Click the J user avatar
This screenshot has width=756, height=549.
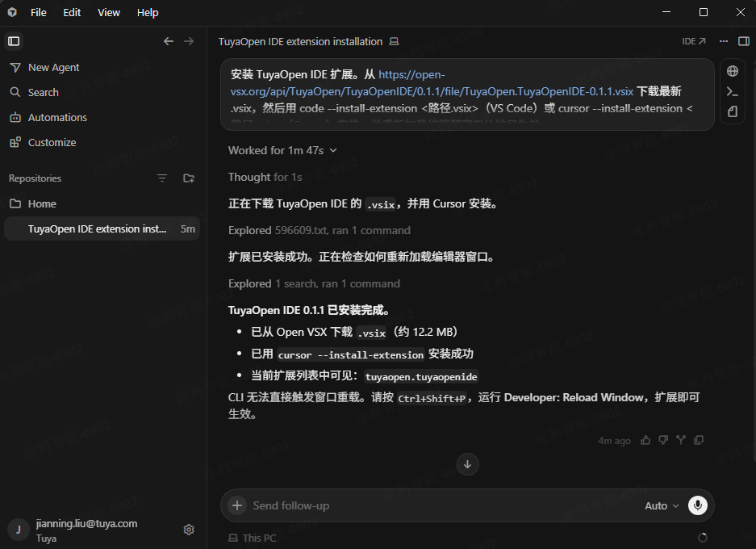(19, 530)
